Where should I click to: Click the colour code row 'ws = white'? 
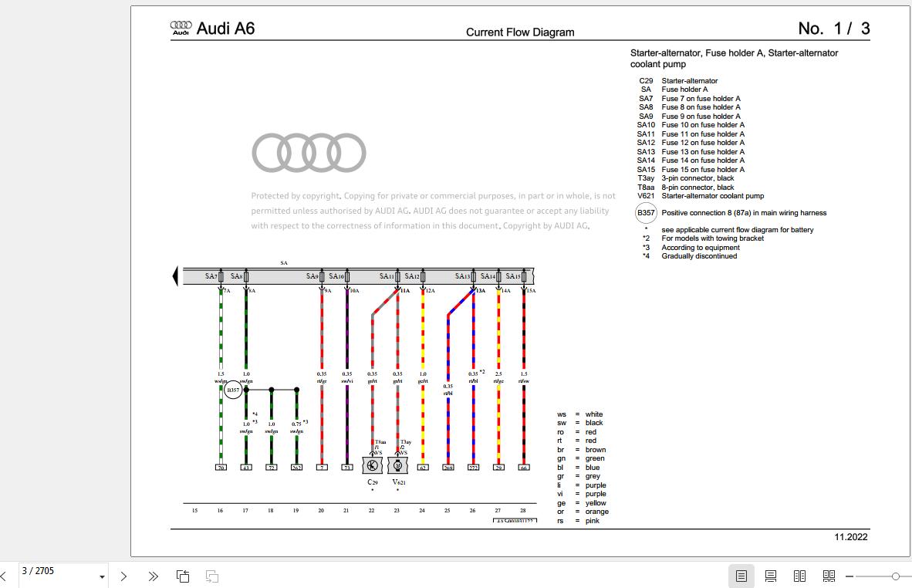coord(580,414)
